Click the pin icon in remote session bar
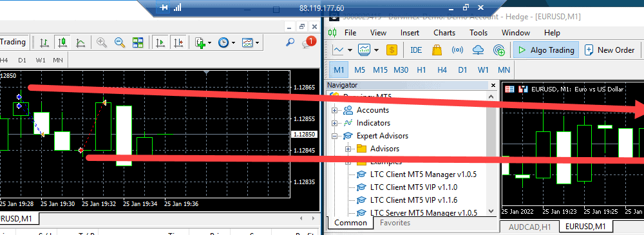The height and width of the screenshot is (235, 644). click(x=164, y=8)
